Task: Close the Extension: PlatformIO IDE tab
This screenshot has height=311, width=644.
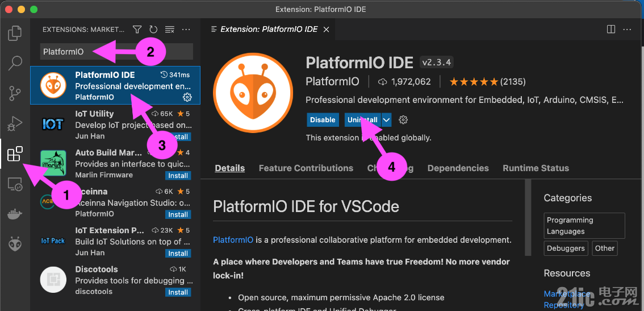Action: [326, 29]
